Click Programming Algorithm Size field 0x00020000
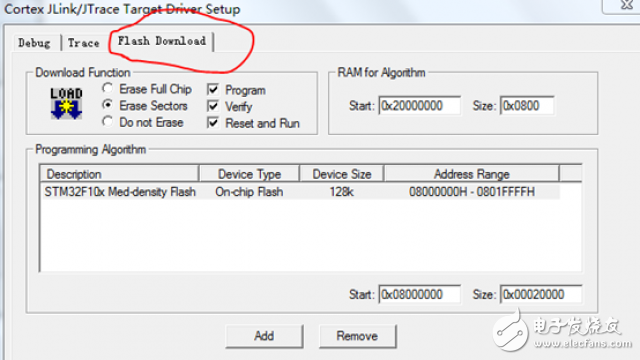640x360 pixels. click(541, 294)
